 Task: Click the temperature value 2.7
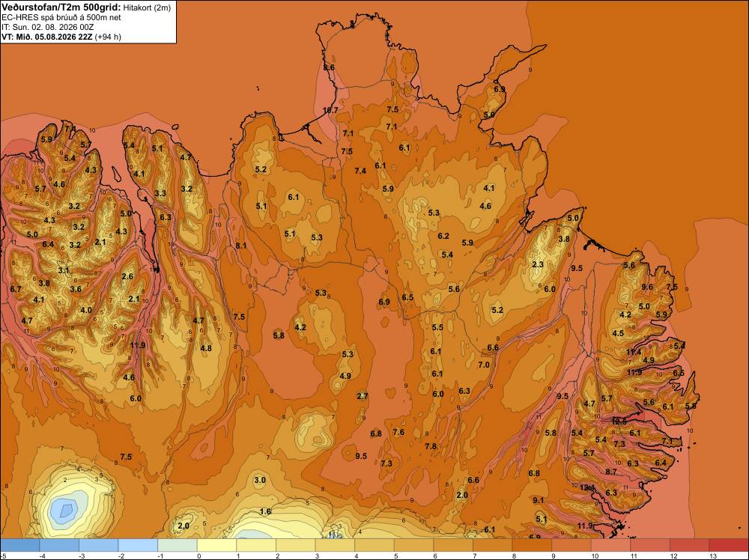pos(363,396)
